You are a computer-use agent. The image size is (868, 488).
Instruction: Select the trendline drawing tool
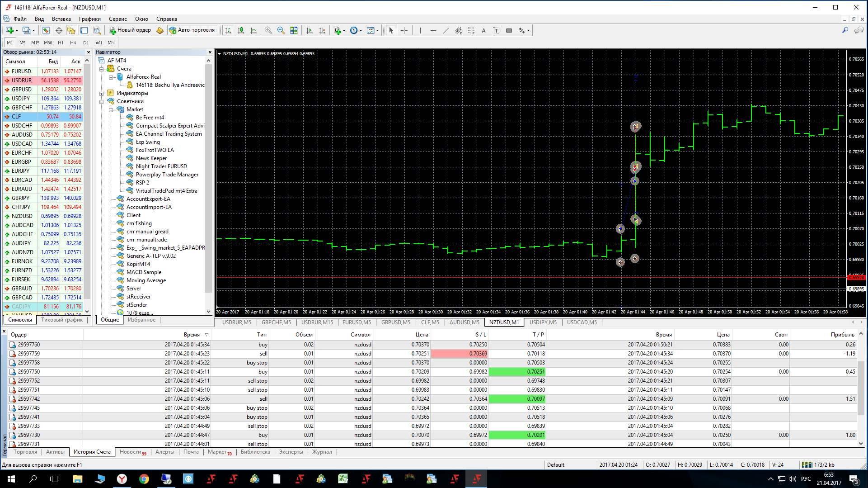[x=446, y=30]
